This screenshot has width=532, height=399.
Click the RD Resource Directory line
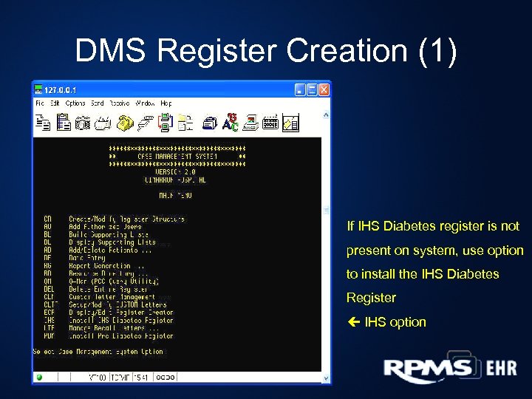[96, 273]
